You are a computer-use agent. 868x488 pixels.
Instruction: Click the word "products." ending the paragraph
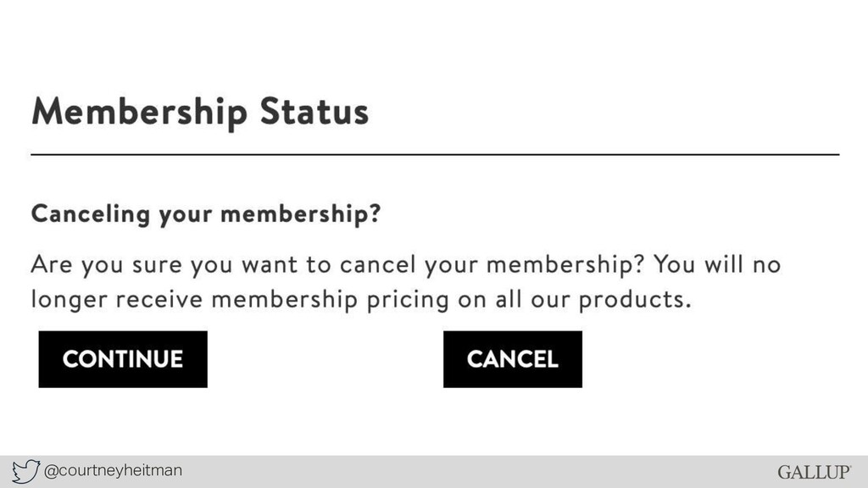tap(636, 300)
